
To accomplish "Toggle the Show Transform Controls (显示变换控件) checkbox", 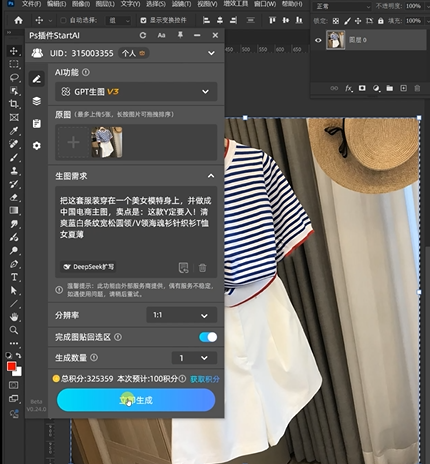I will (x=143, y=20).
